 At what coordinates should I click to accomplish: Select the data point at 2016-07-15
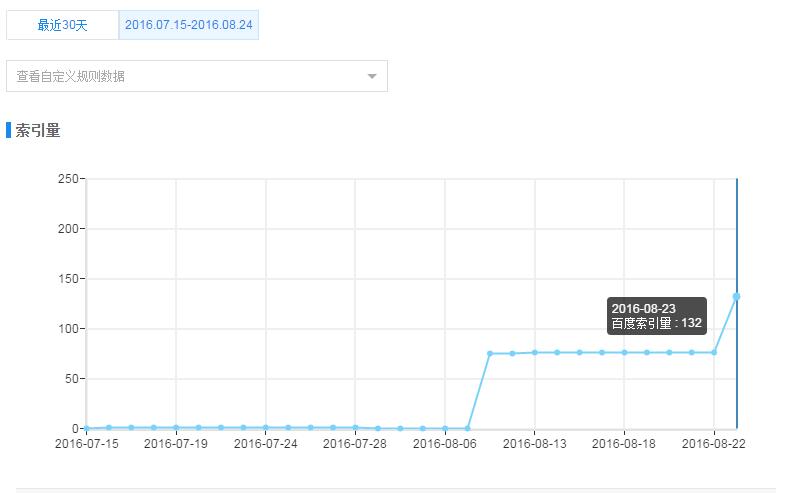(x=86, y=428)
